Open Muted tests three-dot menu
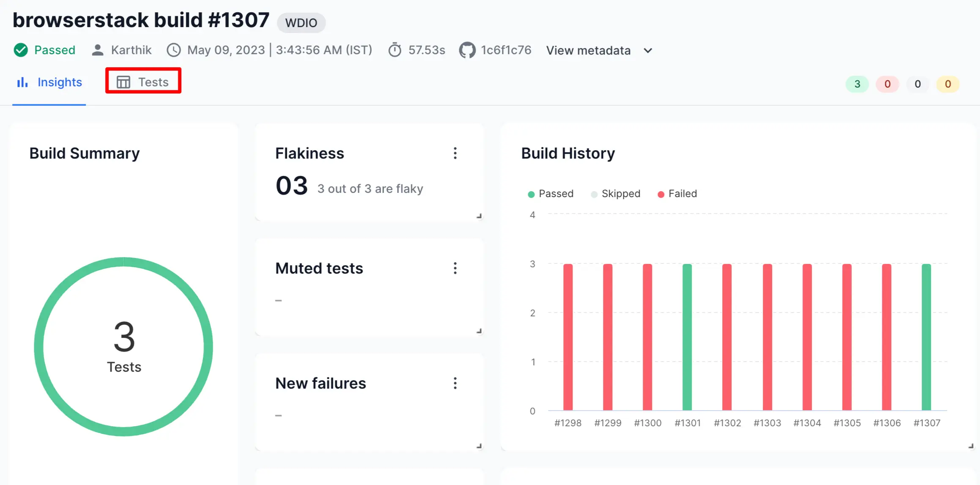Viewport: 980px width, 485px height. click(455, 268)
